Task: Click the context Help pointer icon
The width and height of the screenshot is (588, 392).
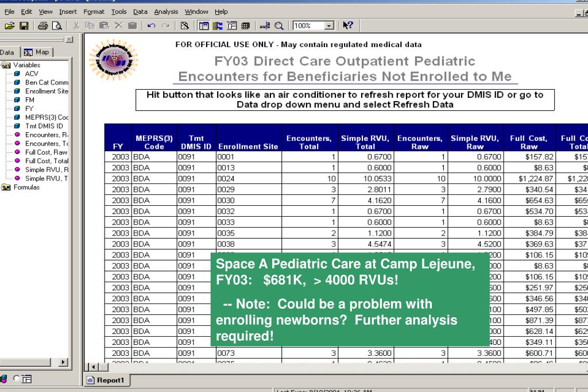Action: click(x=347, y=25)
